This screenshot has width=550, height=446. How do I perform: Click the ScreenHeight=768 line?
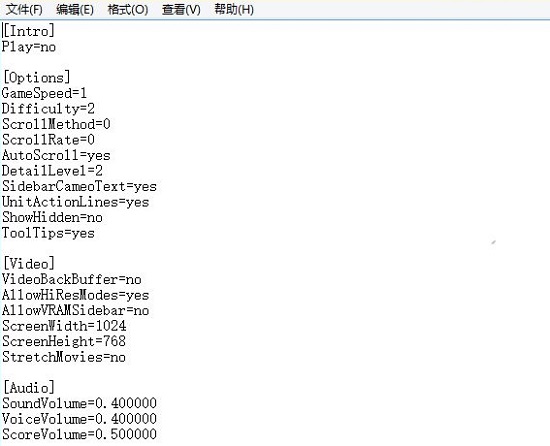64,341
